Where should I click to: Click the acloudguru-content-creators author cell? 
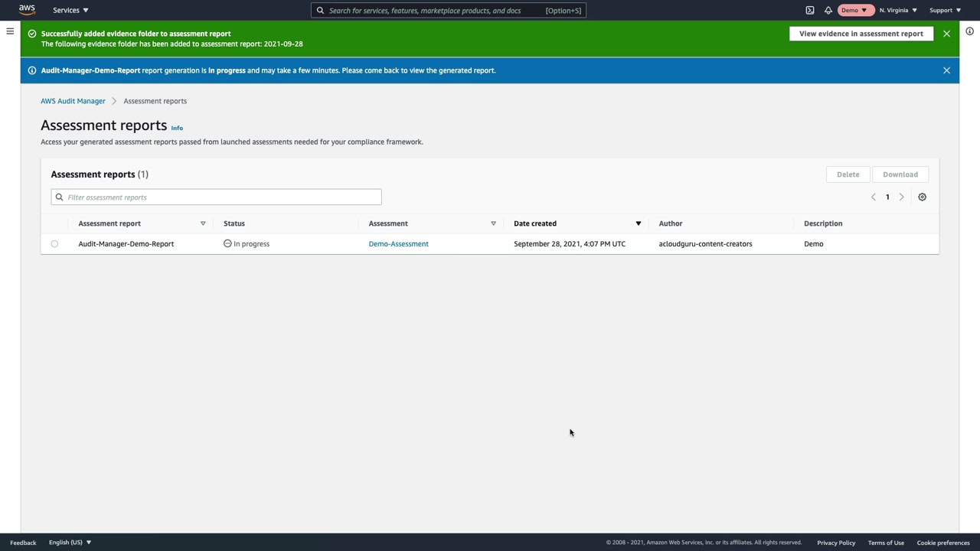705,244
